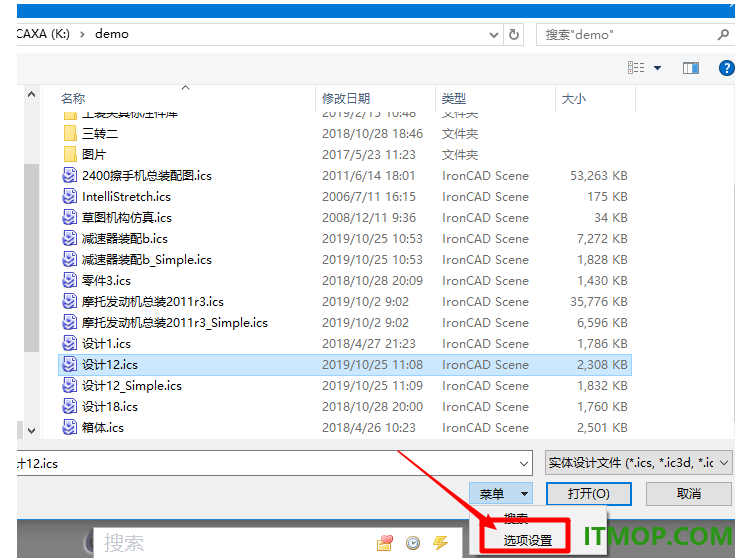Choose 搜索 from the 菜单 popup
The height and width of the screenshot is (559, 742).
click(x=516, y=518)
